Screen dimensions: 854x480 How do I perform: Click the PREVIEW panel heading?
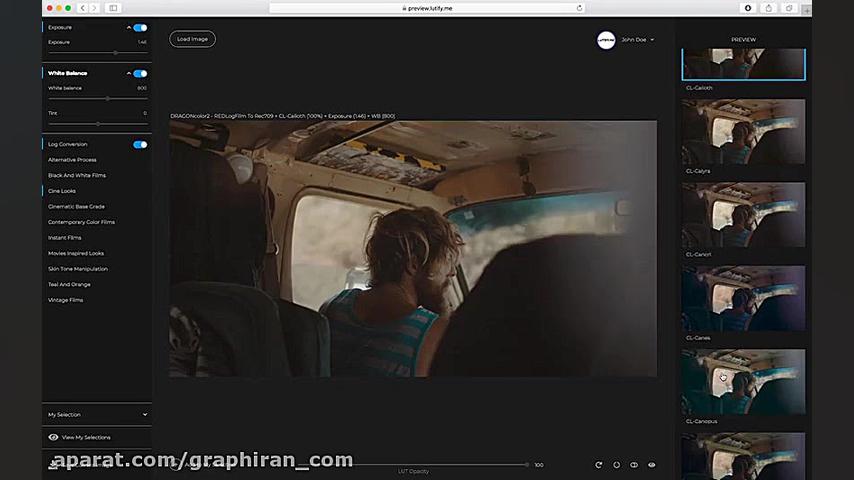(x=743, y=40)
